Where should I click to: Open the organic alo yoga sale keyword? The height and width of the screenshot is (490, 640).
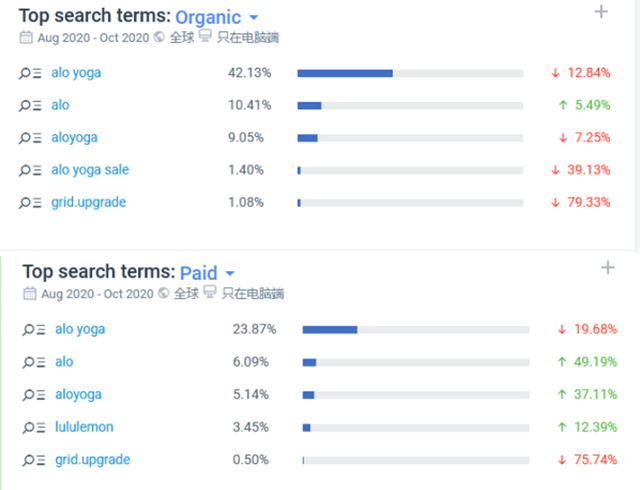(x=90, y=170)
